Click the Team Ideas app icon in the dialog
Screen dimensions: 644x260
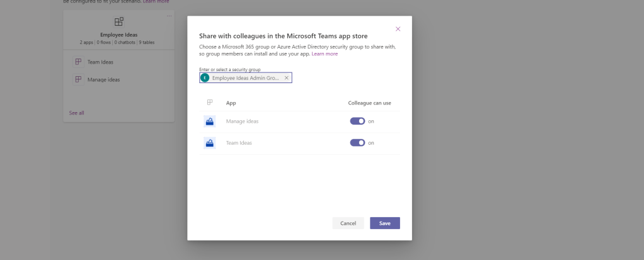210,143
